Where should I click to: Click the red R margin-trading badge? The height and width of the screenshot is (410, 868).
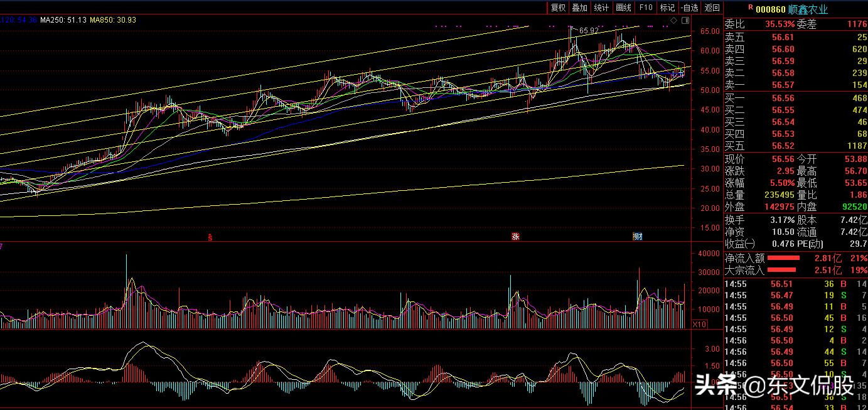tap(750, 7)
